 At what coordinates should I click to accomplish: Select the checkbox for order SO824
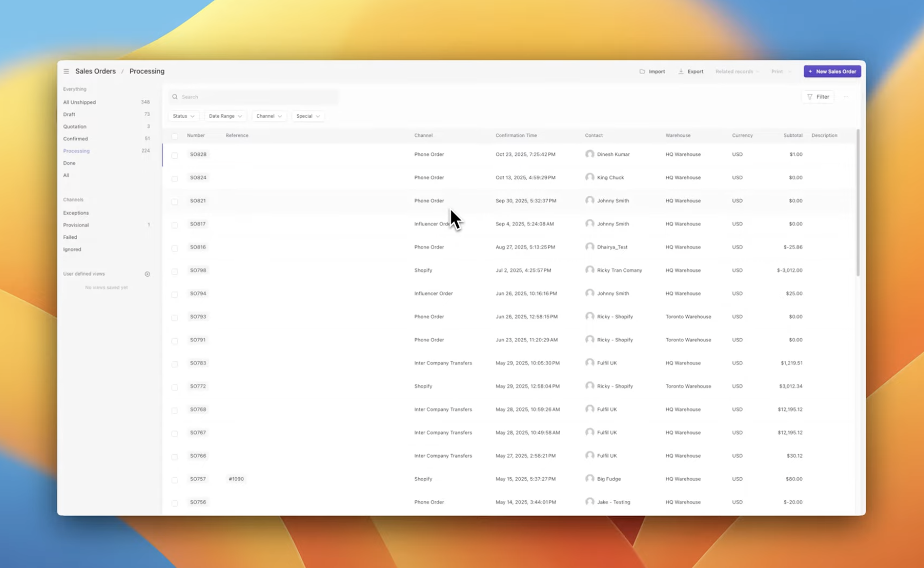(x=175, y=178)
